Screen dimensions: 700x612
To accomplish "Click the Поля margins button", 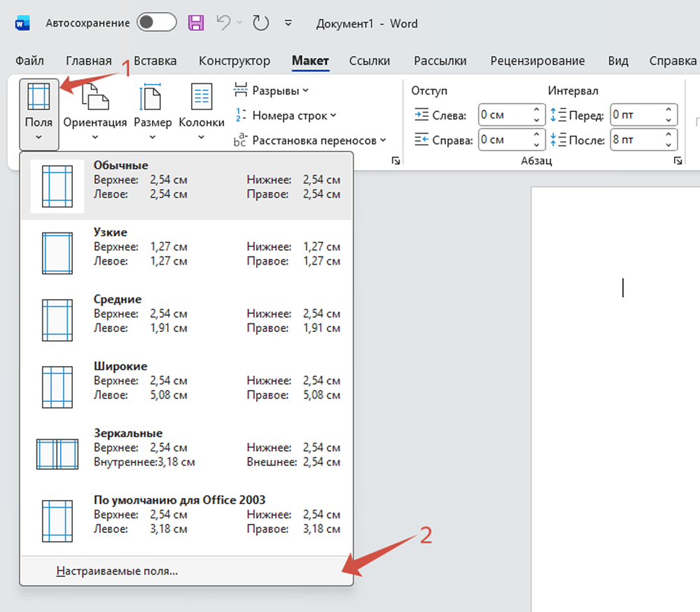I will (38, 114).
